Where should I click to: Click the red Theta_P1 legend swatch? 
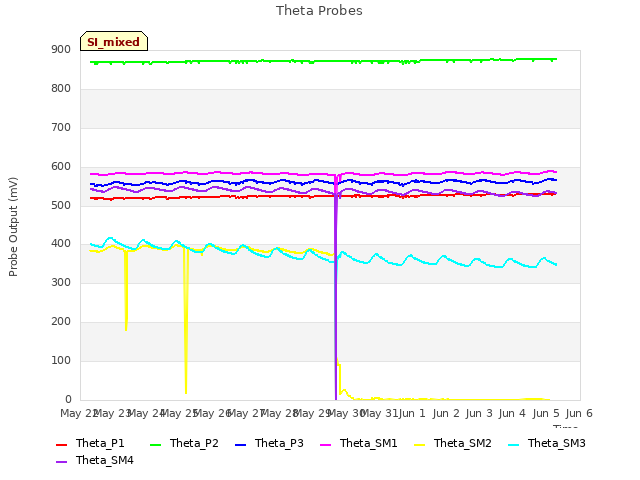tap(61, 444)
